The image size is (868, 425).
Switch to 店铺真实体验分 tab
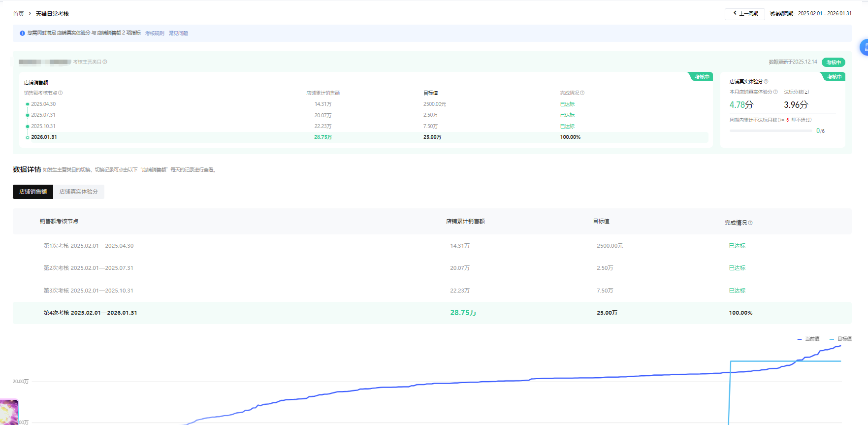pos(78,192)
